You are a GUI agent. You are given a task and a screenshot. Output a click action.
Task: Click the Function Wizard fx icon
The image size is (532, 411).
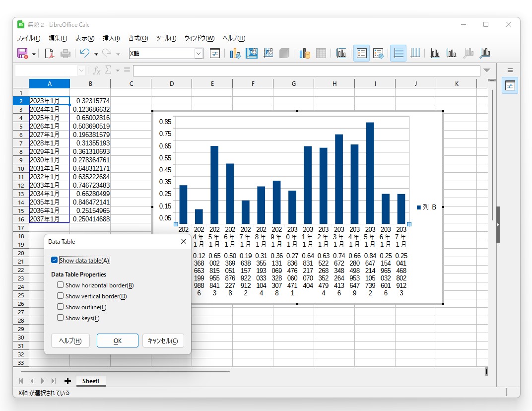tap(97, 70)
